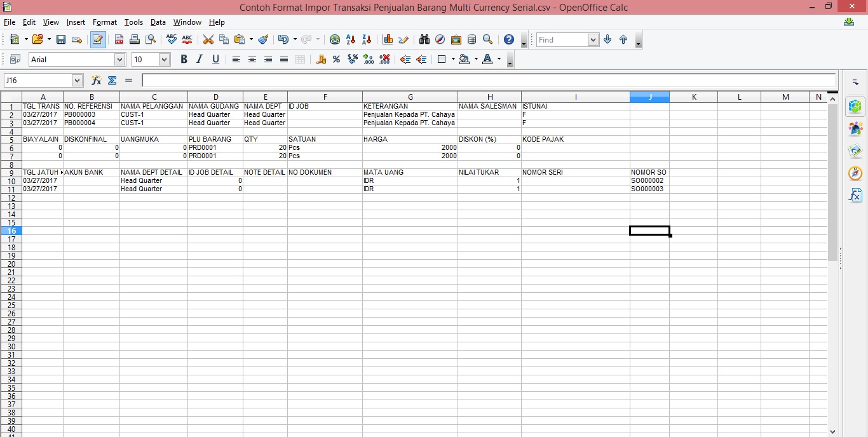The width and height of the screenshot is (868, 437).
Task: Open the Format menu
Action: tap(105, 22)
